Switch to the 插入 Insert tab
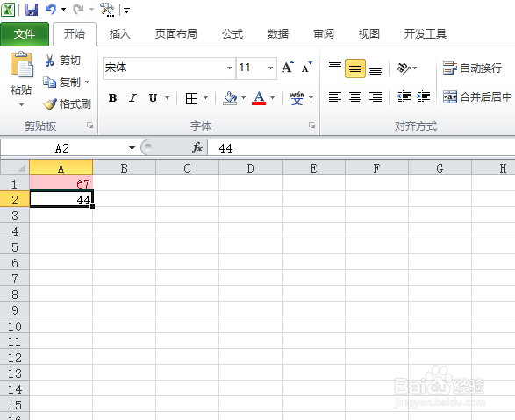The image size is (515, 420). pos(120,34)
